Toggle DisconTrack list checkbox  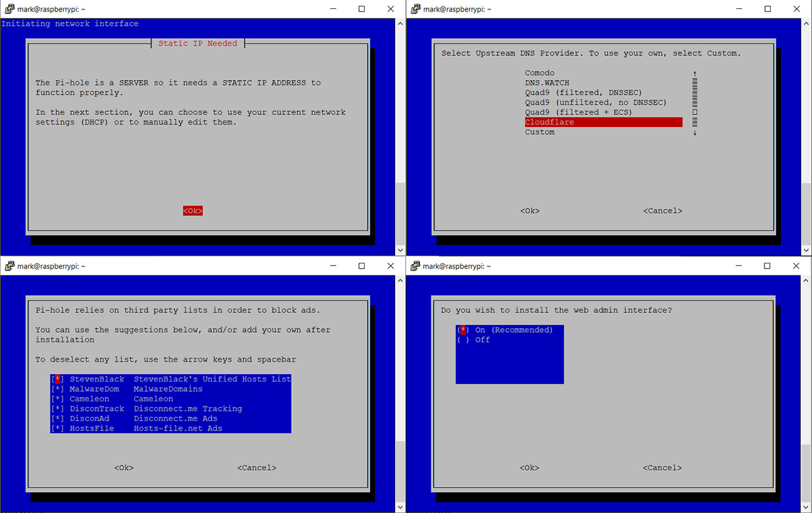pos(57,409)
